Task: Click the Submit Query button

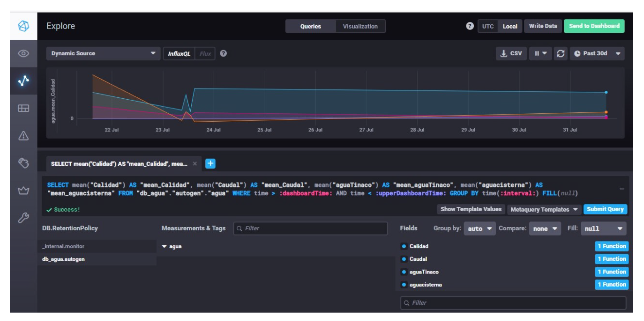Action: pos(605,209)
